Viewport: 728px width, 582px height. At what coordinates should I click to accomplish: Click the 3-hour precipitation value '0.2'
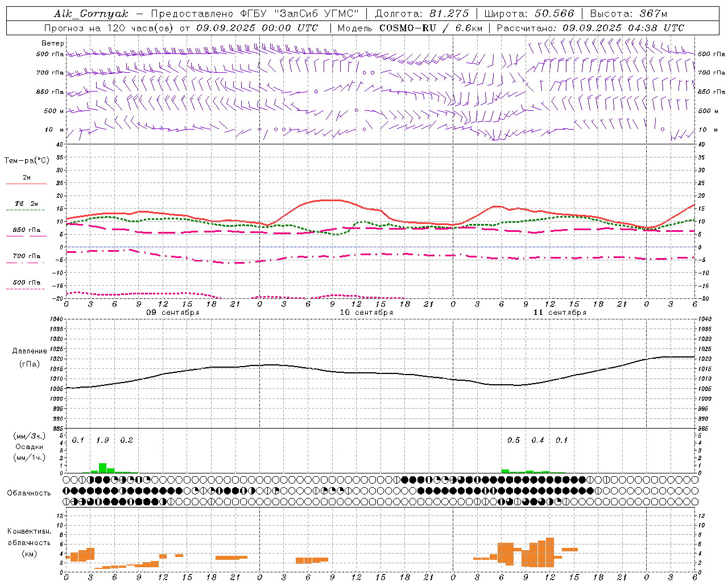[126, 440]
